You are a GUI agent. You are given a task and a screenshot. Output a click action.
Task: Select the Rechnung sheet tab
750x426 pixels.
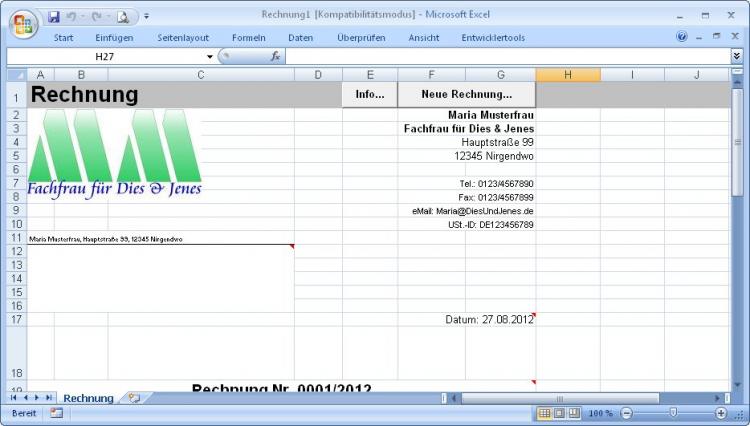pyautogui.click(x=88, y=398)
